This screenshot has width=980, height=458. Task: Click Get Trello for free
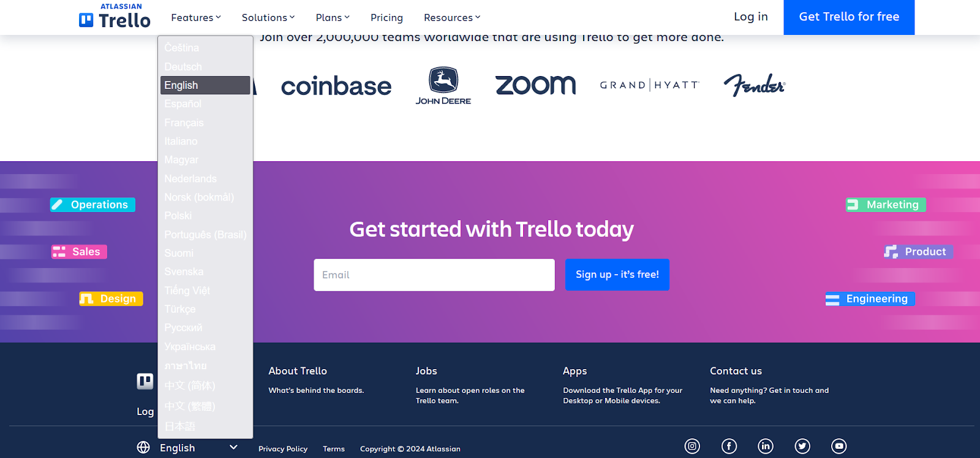(x=849, y=17)
